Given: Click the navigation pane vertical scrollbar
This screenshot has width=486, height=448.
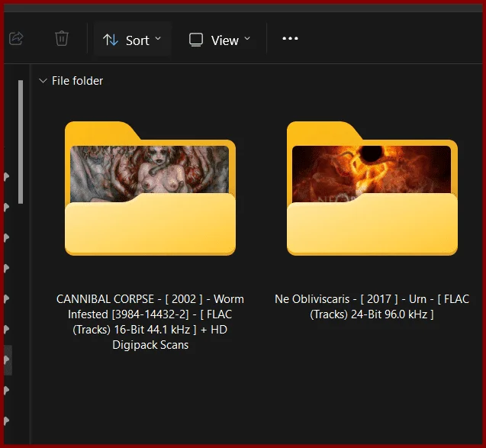Looking at the screenshot, I should [21, 142].
